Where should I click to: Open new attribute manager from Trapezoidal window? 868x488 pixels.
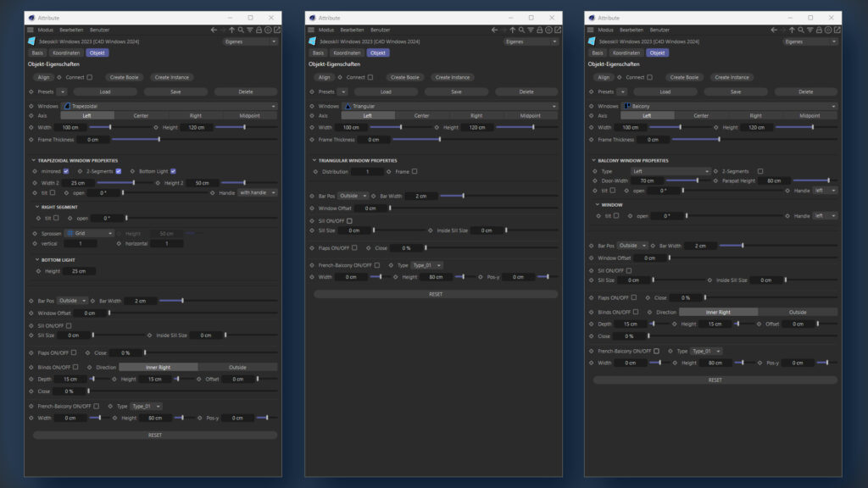tap(277, 30)
